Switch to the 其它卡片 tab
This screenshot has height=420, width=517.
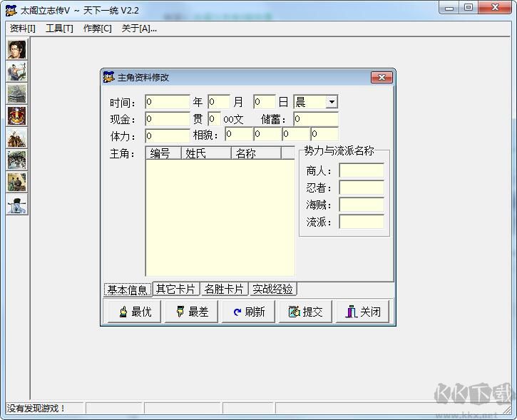[176, 289]
